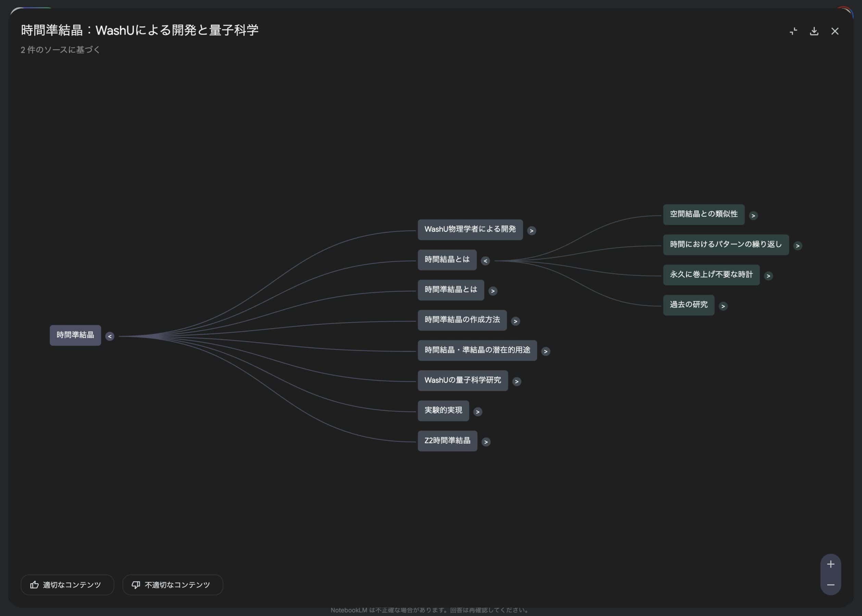Mark as 不適切なコンテンツ (bad content)
The width and height of the screenshot is (862, 616).
173,585
